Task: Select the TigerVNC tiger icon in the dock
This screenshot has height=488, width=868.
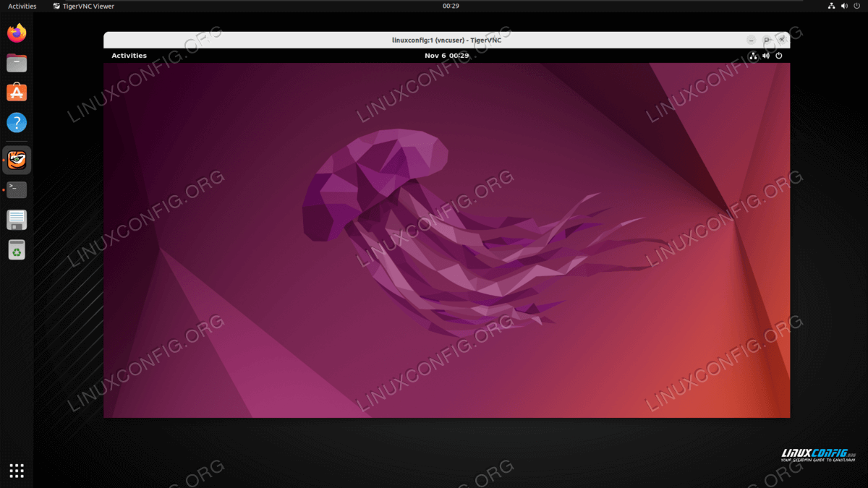Action: [x=17, y=160]
